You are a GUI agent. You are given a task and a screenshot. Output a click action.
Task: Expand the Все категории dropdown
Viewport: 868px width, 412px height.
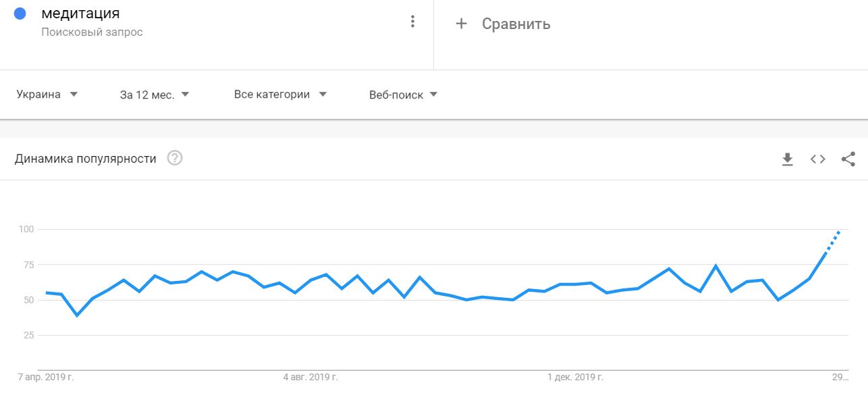click(x=280, y=95)
